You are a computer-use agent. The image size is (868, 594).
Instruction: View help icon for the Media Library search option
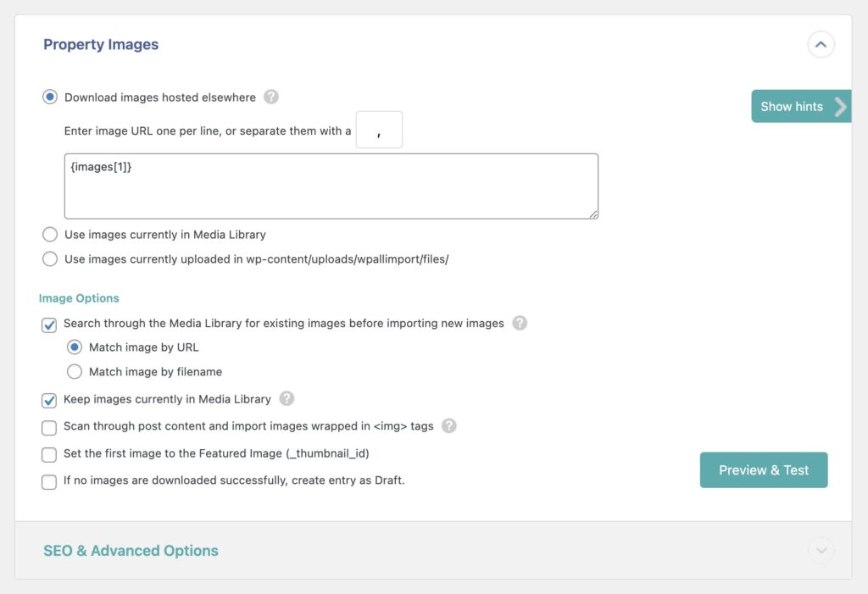(520, 323)
